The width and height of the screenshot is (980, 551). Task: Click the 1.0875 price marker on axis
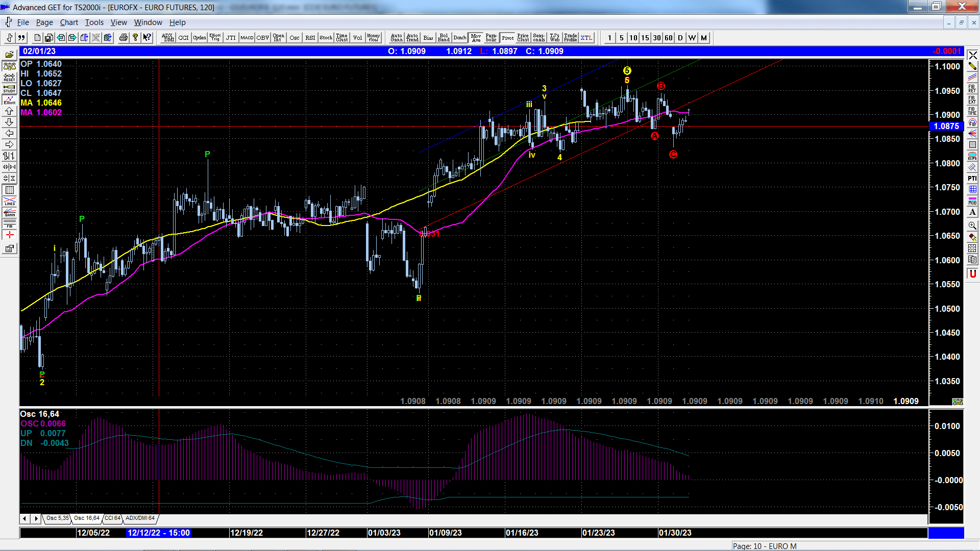click(946, 127)
